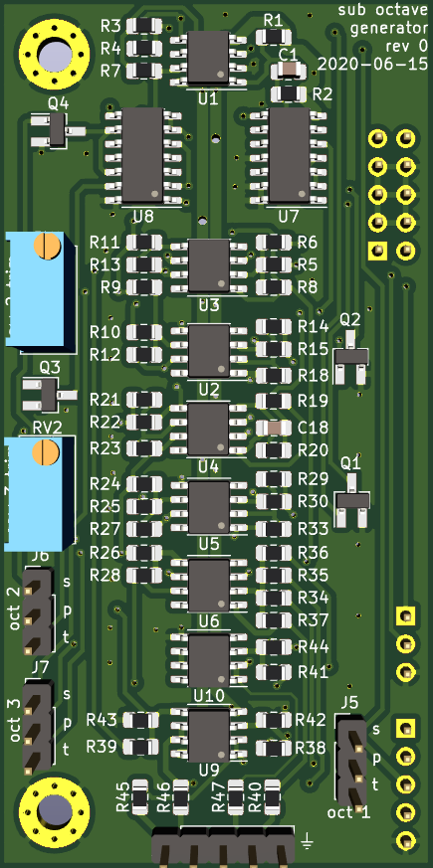Click resistor R2 below C1
The width and height of the screenshot is (433, 868).
click(x=288, y=93)
